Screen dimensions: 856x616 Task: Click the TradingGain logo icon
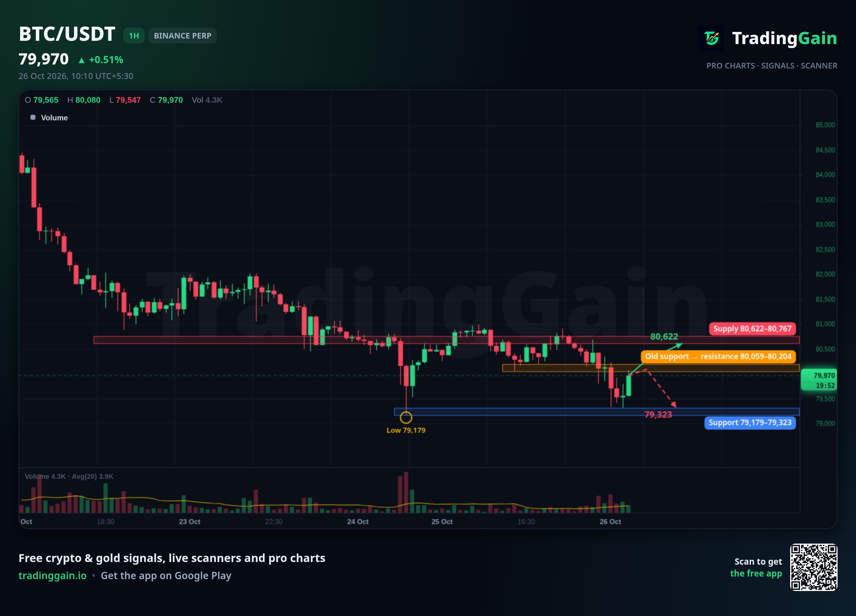(x=711, y=38)
